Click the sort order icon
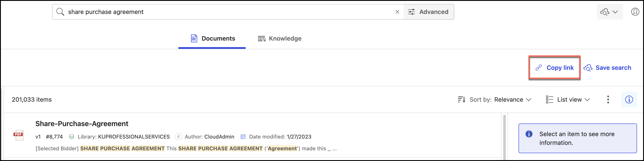This screenshot has width=644, height=161. 461,100
